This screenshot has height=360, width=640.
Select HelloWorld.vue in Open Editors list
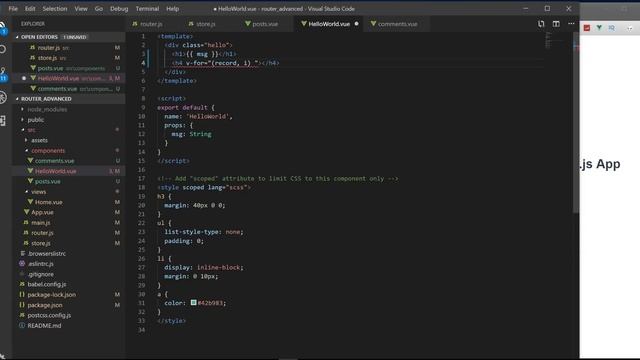coord(69,78)
